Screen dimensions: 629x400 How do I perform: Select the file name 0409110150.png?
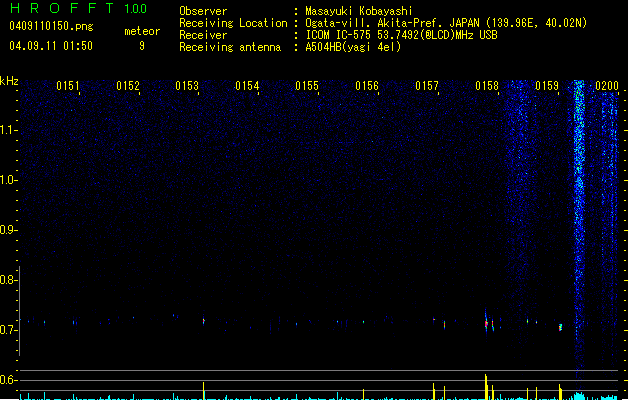51,26
